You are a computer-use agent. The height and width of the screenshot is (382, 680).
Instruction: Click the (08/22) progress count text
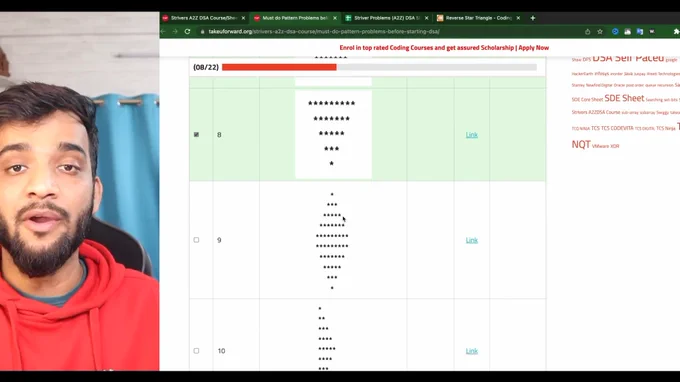pos(206,67)
